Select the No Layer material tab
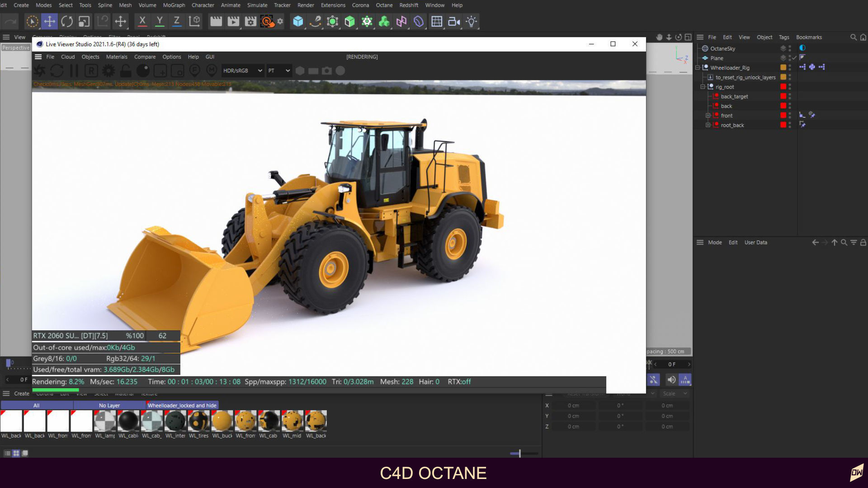Viewport: 868px width, 488px height. [x=109, y=405]
